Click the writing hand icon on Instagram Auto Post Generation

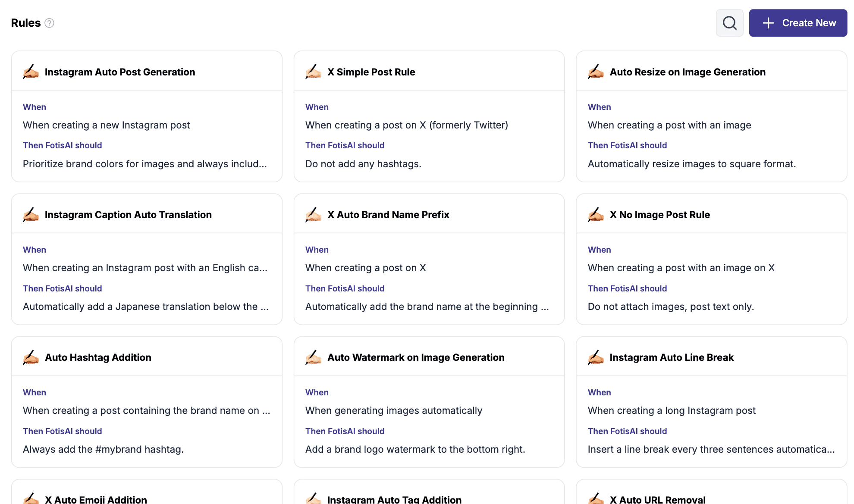point(31,72)
